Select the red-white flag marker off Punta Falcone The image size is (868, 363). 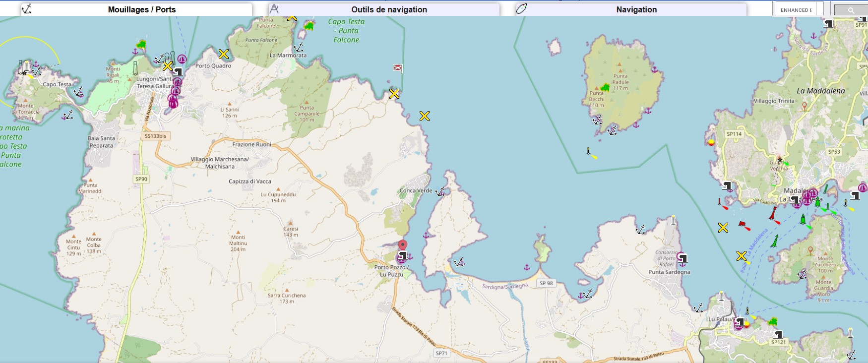point(397,68)
